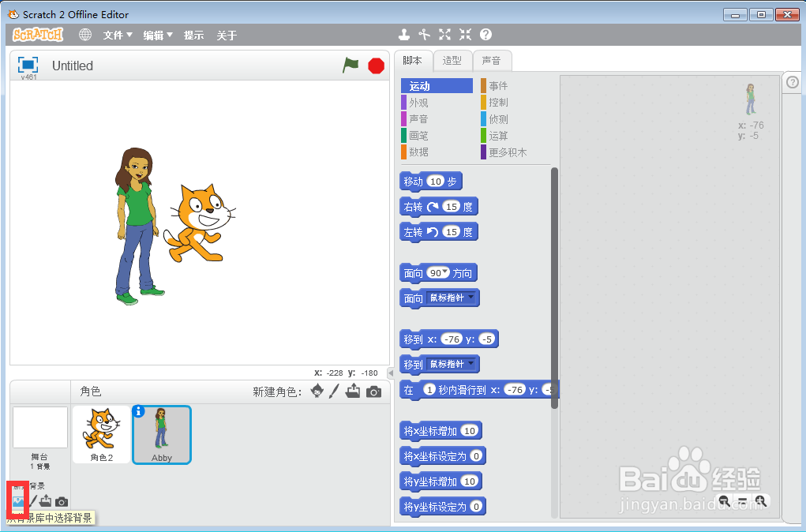Open the 文件 menu dropdown
The image size is (806, 532).
(x=118, y=35)
